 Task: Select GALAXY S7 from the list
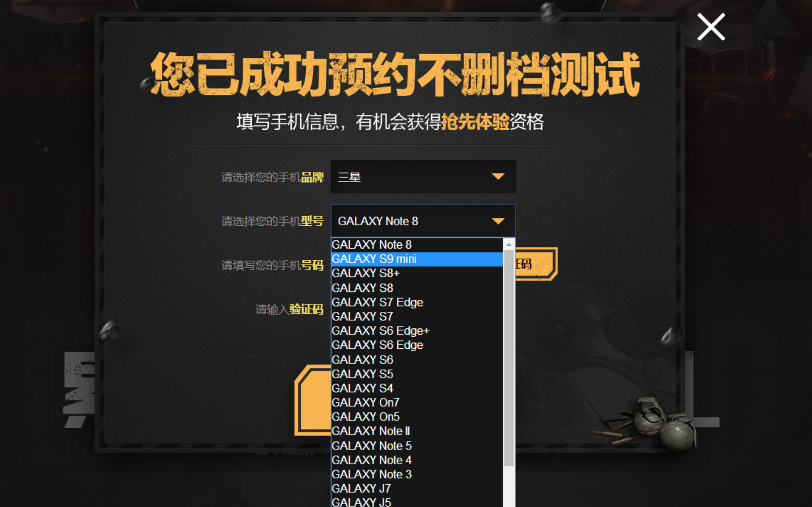pyautogui.click(x=417, y=316)
